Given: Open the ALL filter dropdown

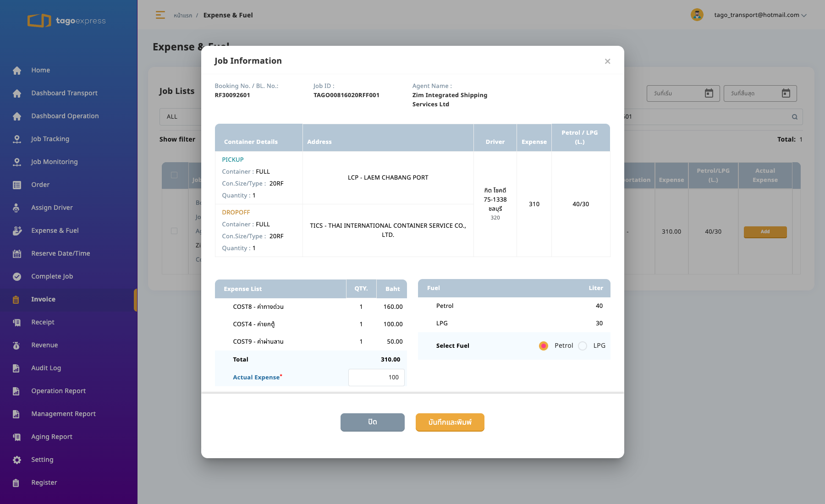Looking at the screenshot, I should (x=180, y=117).
